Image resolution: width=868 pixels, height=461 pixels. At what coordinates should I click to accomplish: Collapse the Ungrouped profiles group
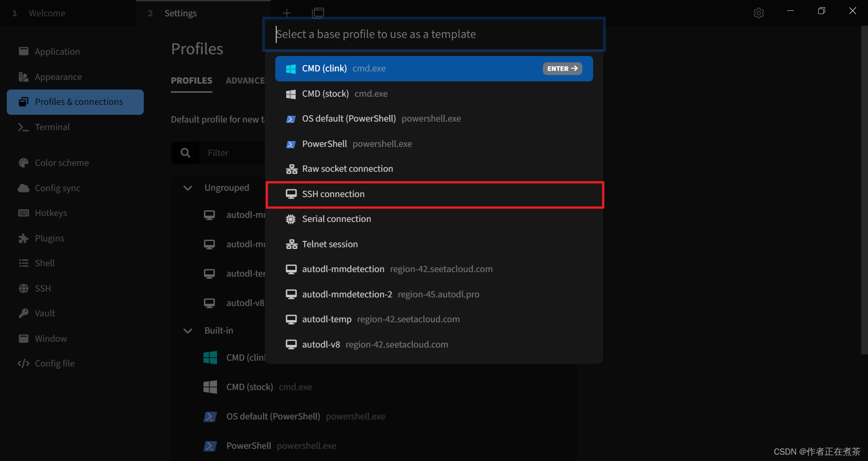tap(188, 188)
